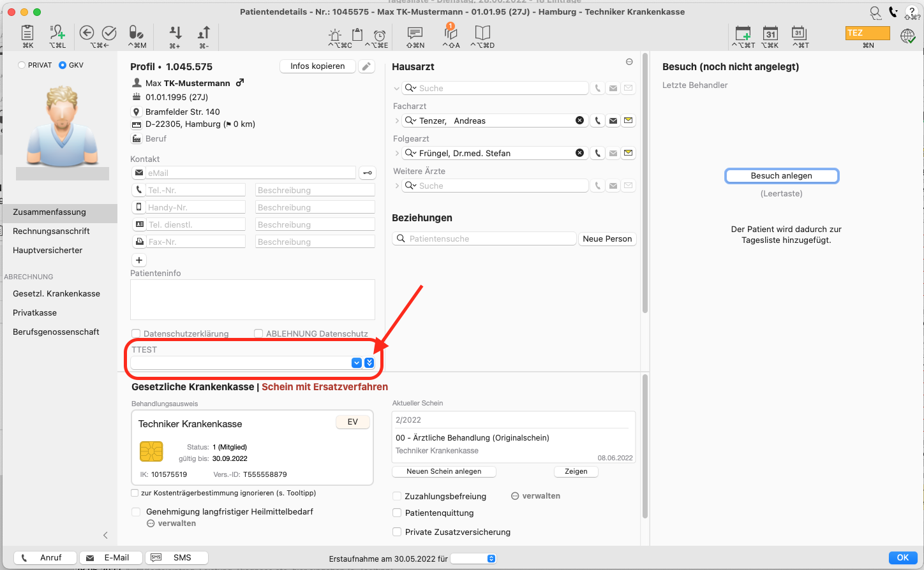
Task: Click the clipboard icon with ^⌥⌘E shortcut
Action: [x=357, y=34]
